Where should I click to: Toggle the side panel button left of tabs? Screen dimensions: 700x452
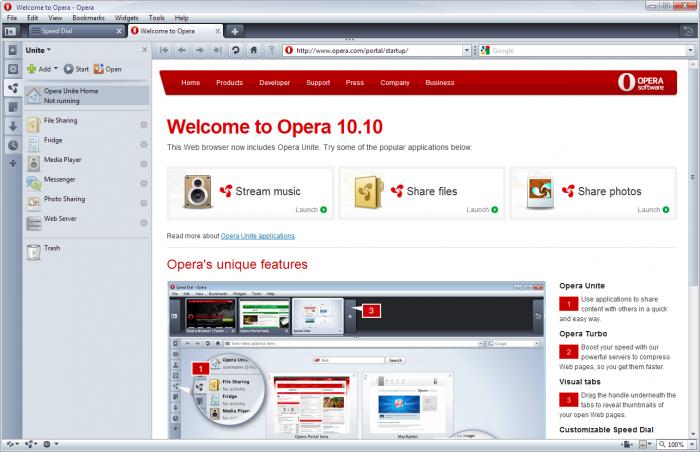coord(10,31)
